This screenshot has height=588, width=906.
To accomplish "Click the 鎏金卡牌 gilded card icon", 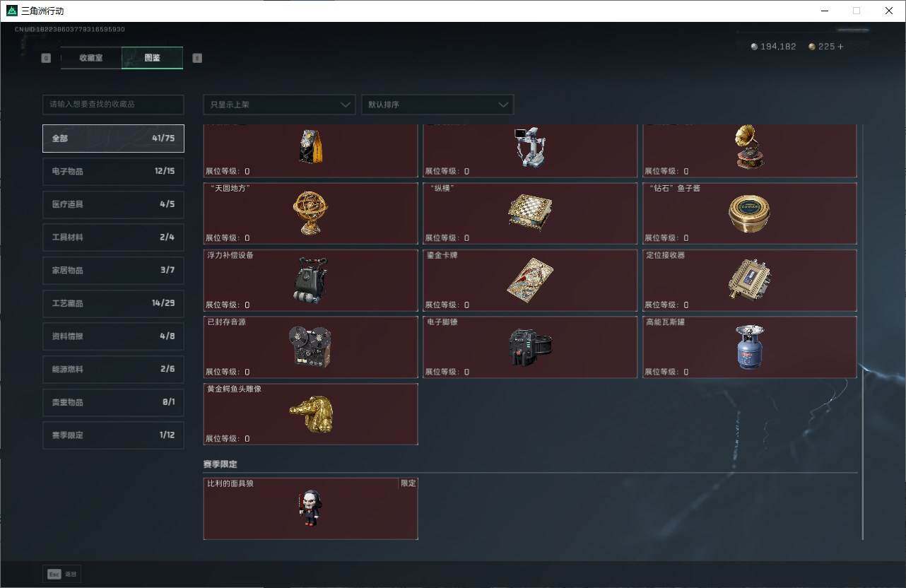I will tap(530, 278).
